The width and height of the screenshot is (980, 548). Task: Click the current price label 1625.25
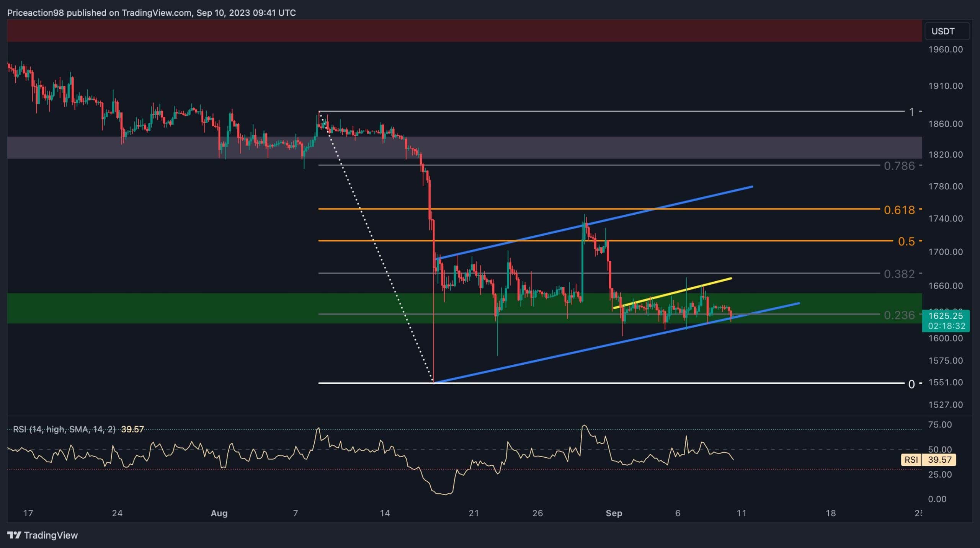click(945, 316)
